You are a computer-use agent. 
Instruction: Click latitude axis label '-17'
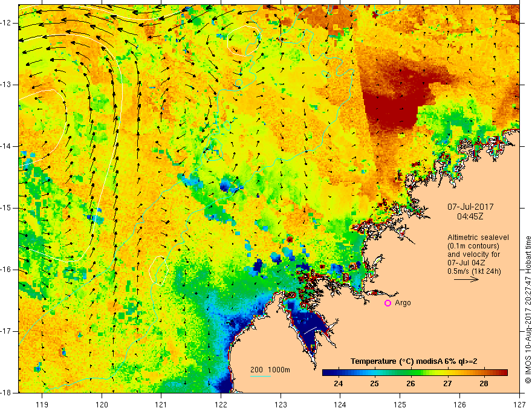point(6,331)
